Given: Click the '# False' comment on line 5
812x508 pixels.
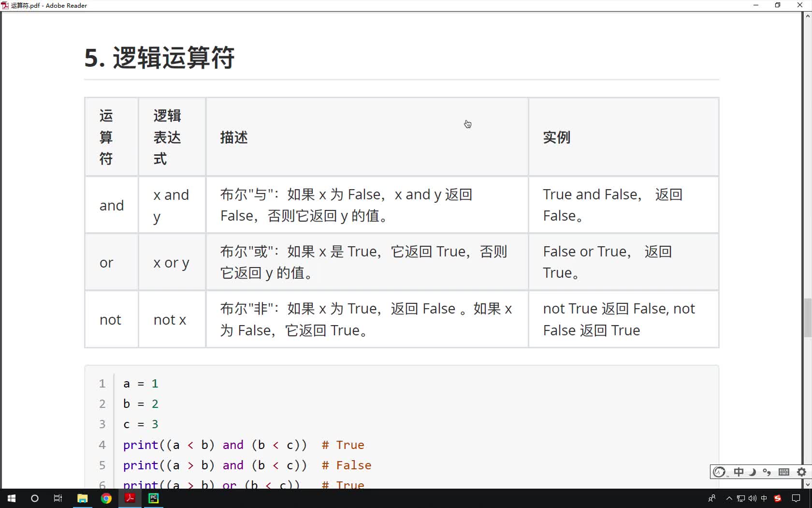Looking at the screenshot, I should point(347,465).
